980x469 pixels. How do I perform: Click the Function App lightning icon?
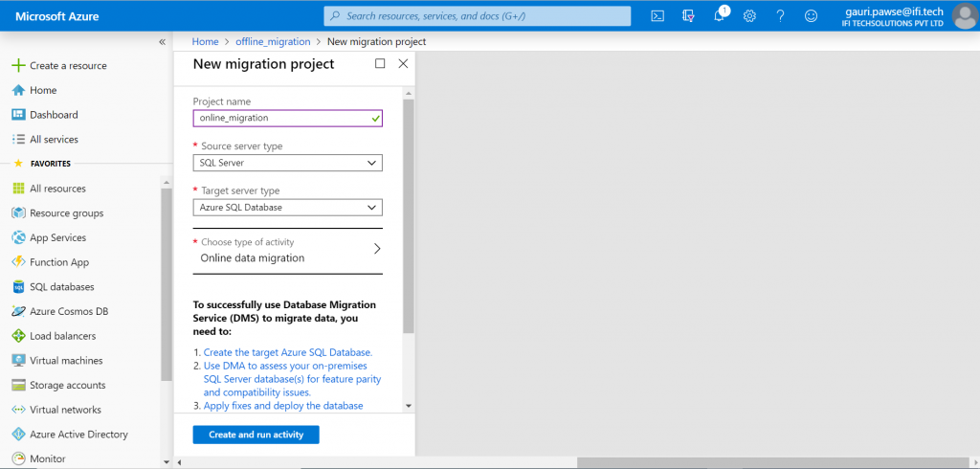click(x=18, y=262)
